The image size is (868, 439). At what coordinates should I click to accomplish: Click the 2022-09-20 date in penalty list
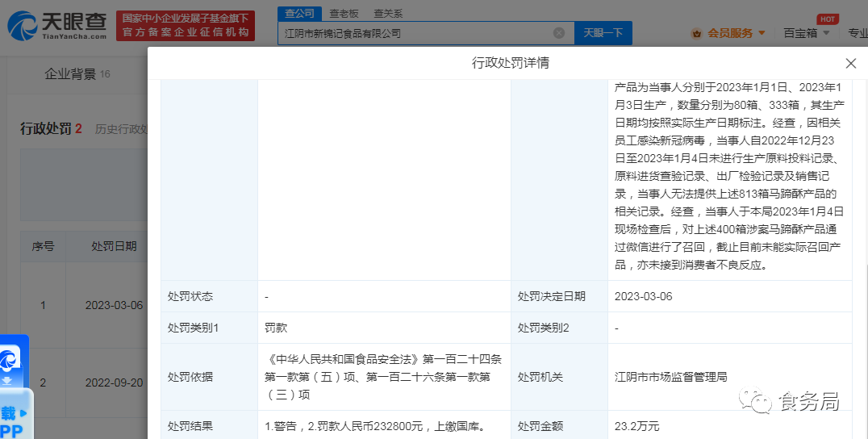point(114,383)
